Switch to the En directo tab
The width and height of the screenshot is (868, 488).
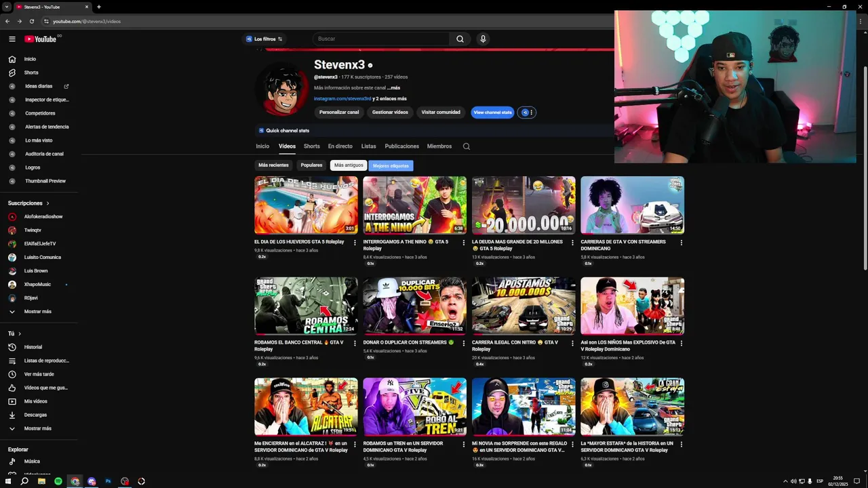[340, 146]
